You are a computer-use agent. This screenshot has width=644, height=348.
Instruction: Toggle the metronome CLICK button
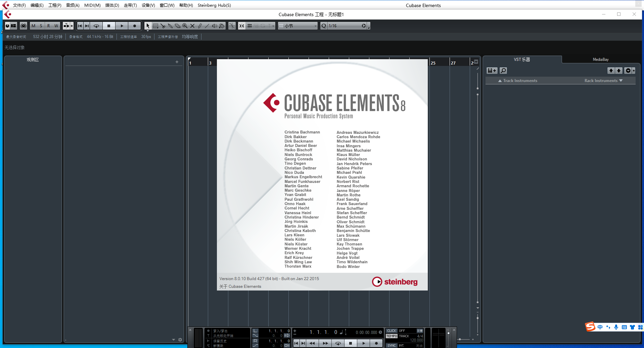(392, 331)
